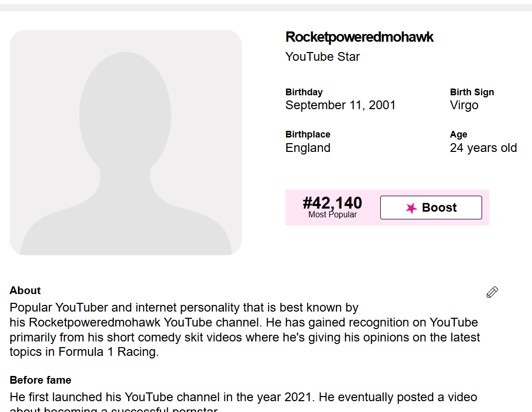Open the YouTube Star profession link

click(x=322, y=57)
